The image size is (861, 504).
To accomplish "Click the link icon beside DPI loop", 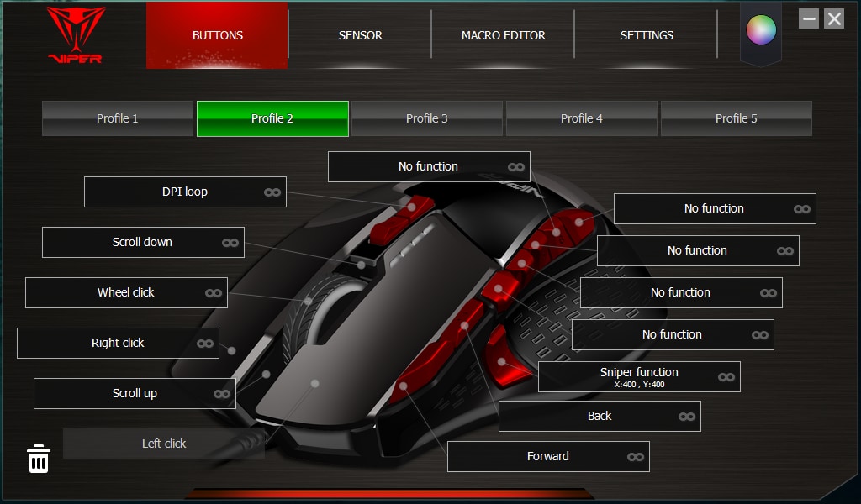I will (272, 192).
